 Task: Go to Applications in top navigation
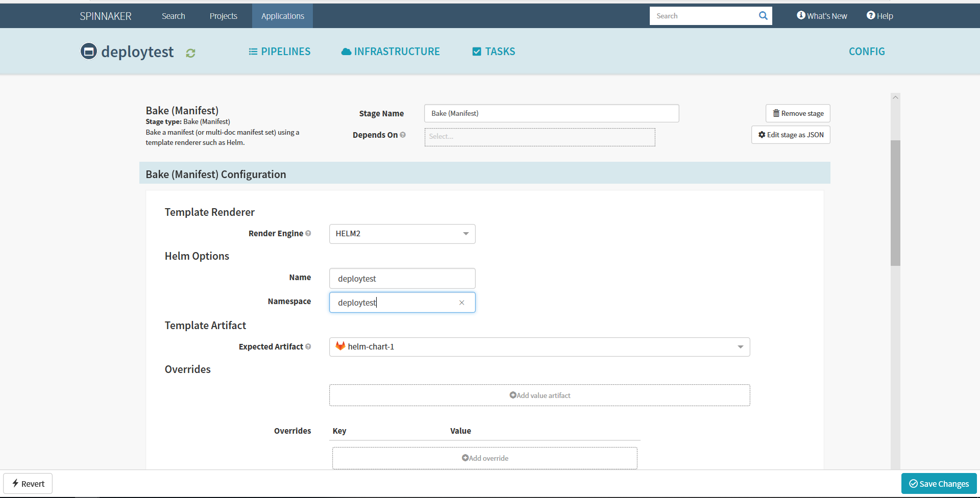coord(283,16)
